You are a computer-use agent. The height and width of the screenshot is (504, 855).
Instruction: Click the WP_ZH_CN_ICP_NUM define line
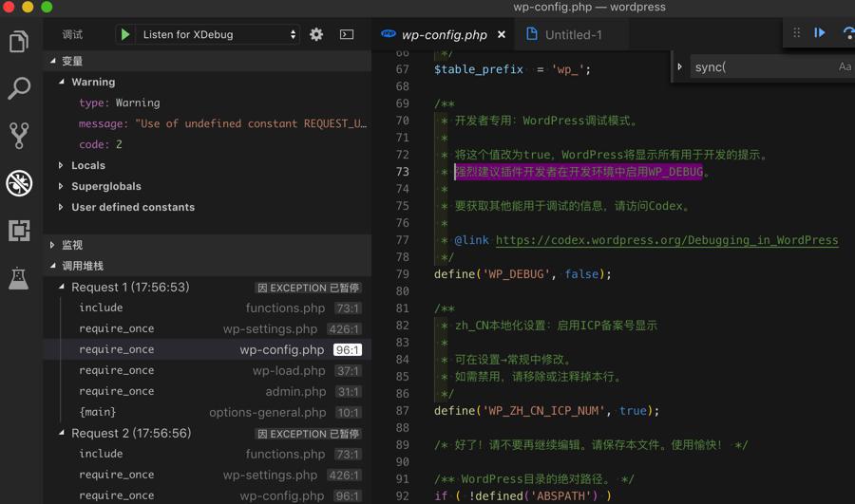pyautogui.click(x=546, y=411)
